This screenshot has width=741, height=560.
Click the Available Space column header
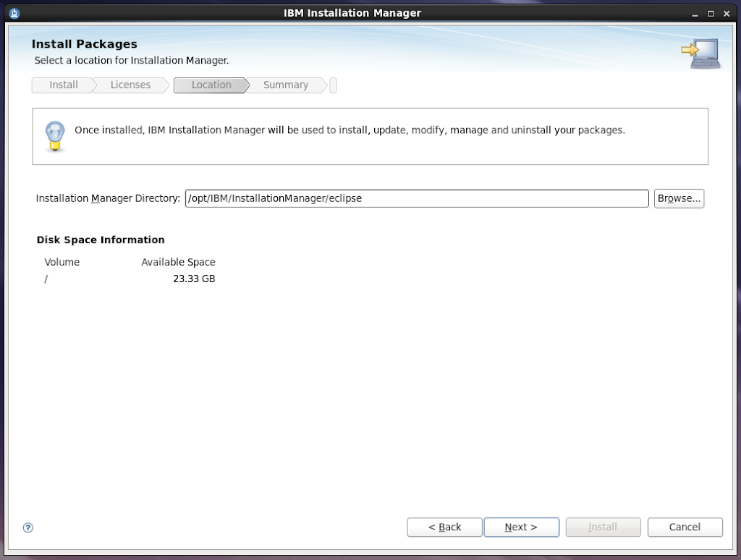[x=178, y=262]
